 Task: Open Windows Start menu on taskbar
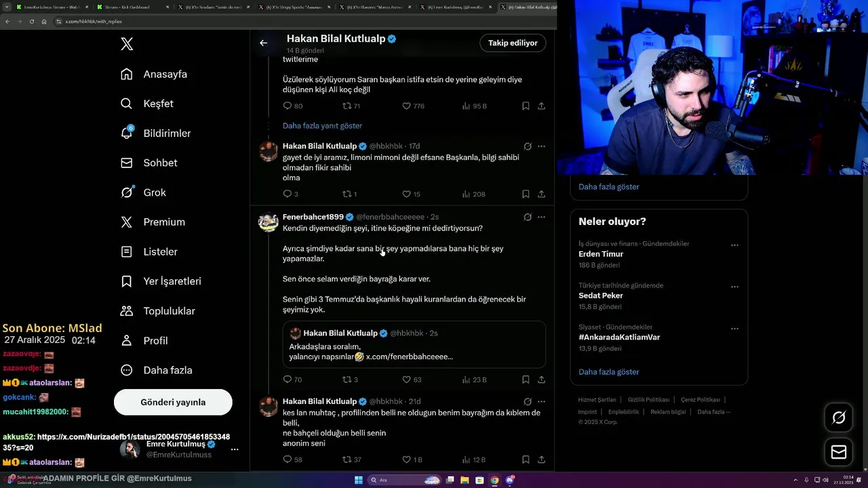(x=359, y=480)
